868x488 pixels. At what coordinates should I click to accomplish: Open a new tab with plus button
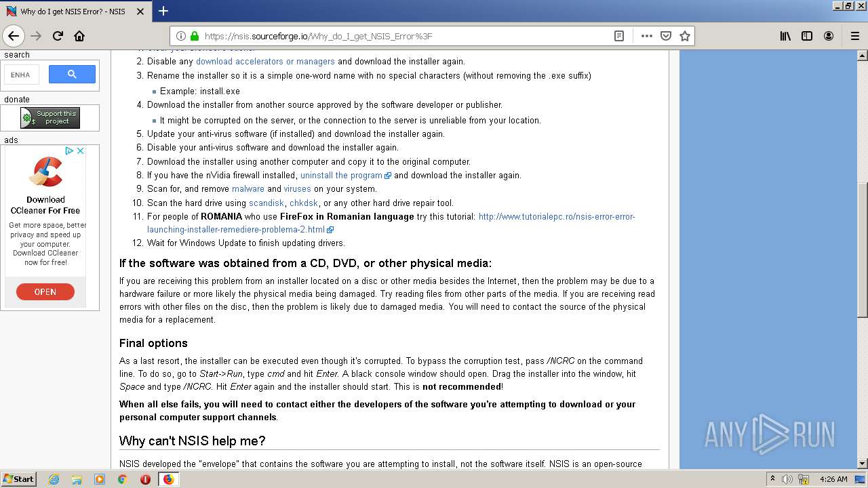tap(163, 11)
